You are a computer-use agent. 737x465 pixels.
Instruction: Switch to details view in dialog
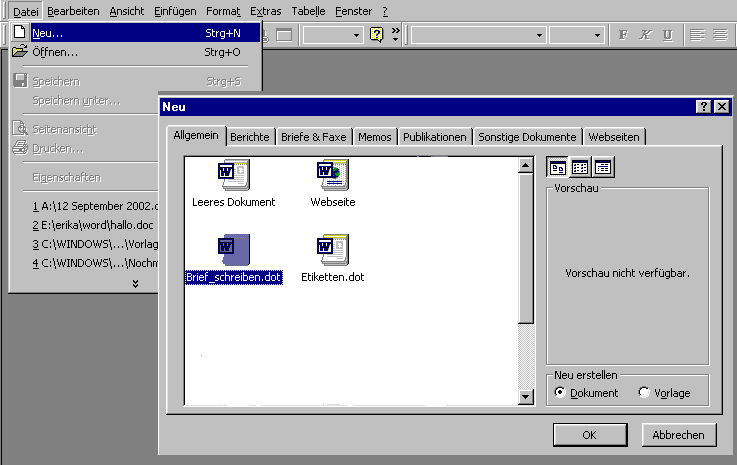point(603,168)
